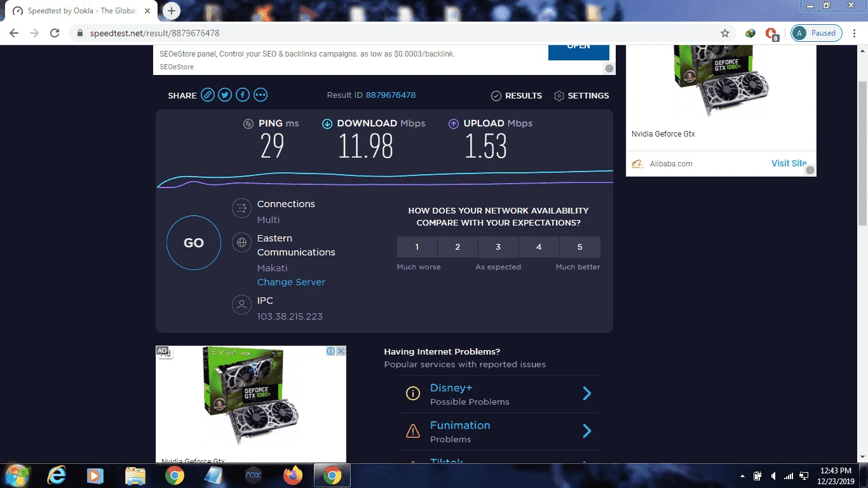This screenshot has height=488, width=868.
Task: Click the ping icon beside PING ms
Action: [248, 124]
